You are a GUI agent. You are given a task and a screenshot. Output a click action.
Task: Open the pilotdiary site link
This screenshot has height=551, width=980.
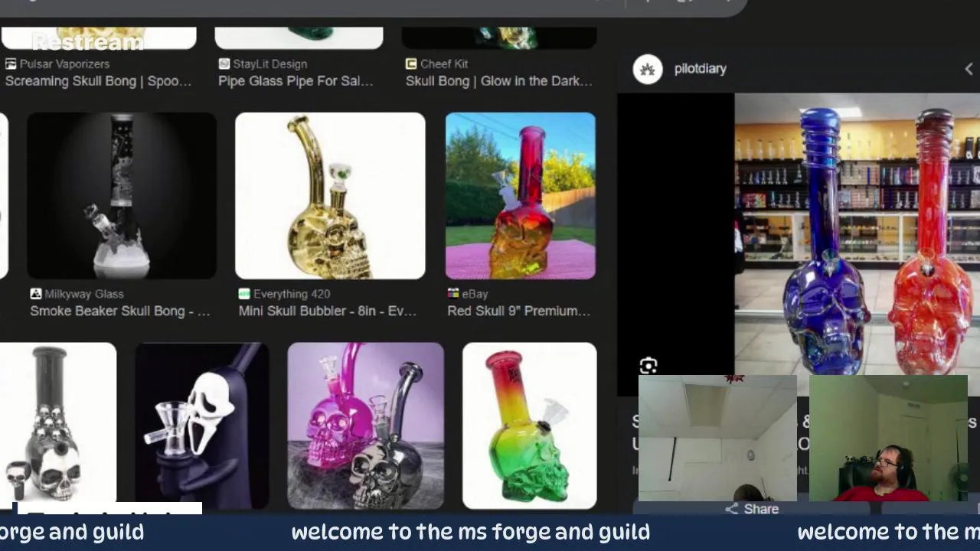click(700, 69)
